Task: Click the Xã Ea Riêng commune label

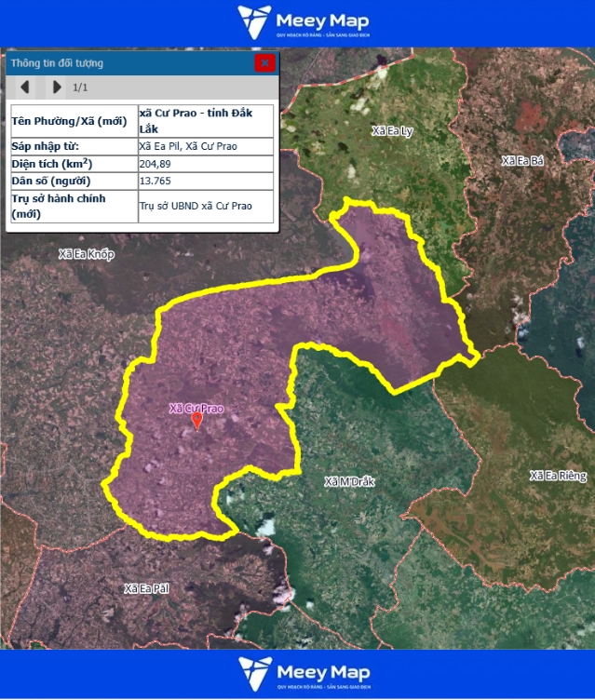Action: pyautogui.click(x=558, y=476)
